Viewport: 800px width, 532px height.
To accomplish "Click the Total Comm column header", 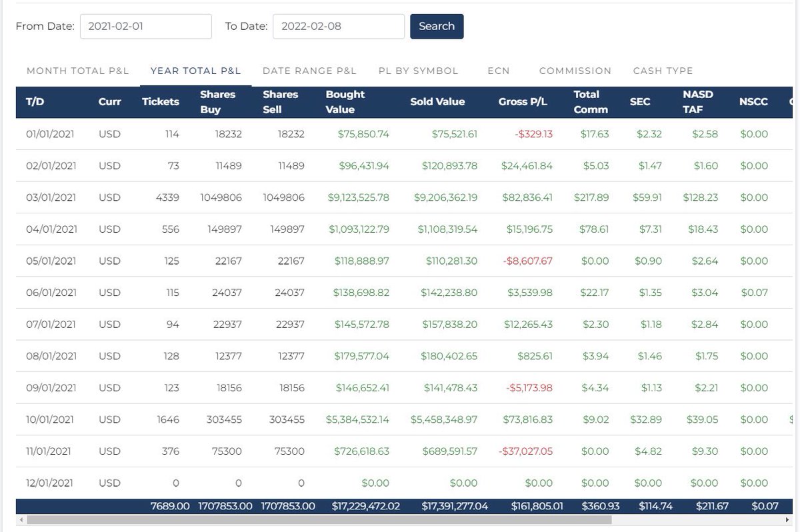I will (x=590, y=102).
